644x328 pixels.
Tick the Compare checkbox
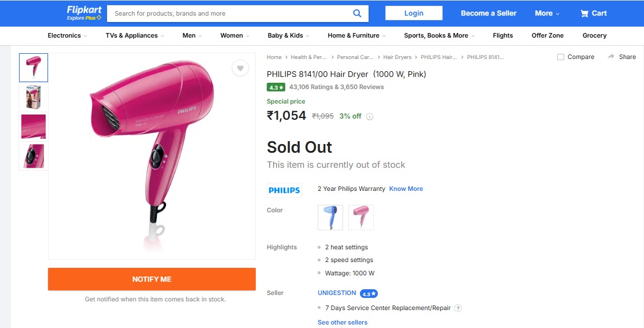(561, 57)
